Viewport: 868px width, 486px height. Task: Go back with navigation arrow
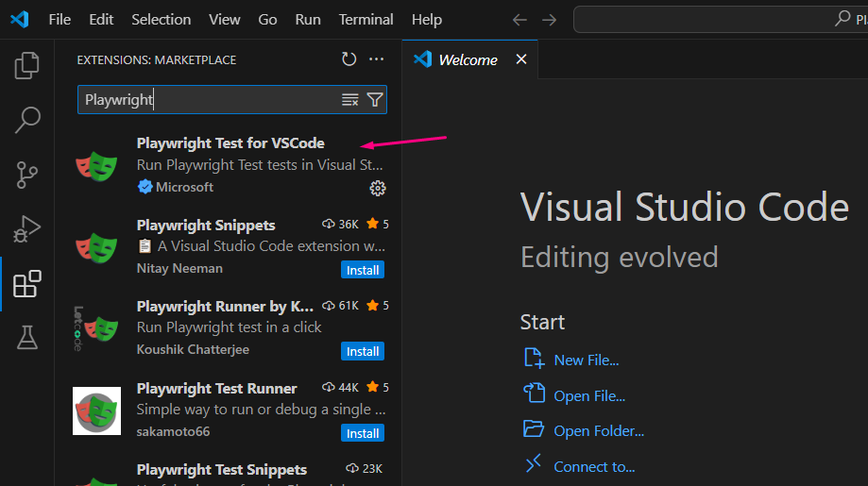click(519, 20)
